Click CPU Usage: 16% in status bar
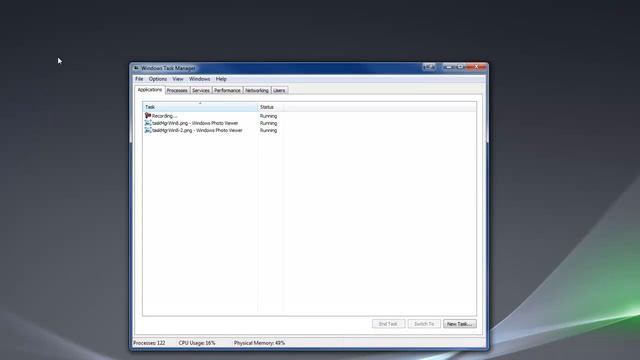The width and height of the screenshot is (640, 360). tap(197, 343)
